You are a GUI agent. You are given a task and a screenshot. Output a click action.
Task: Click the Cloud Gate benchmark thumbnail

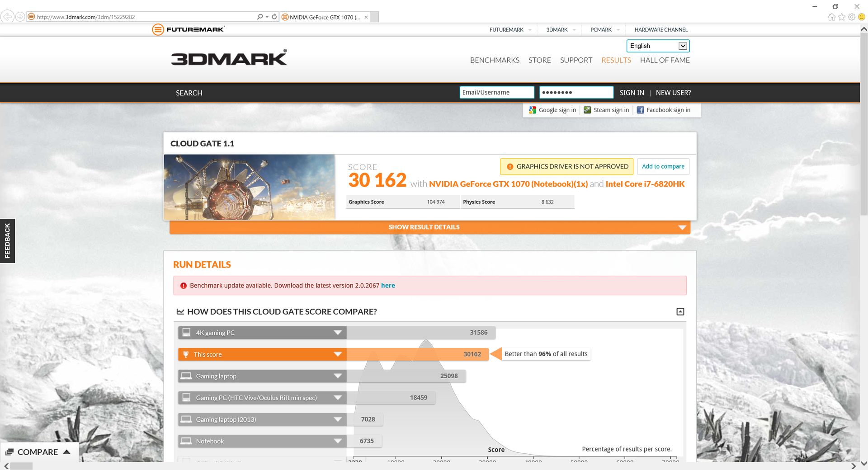(x=250, y=187)
